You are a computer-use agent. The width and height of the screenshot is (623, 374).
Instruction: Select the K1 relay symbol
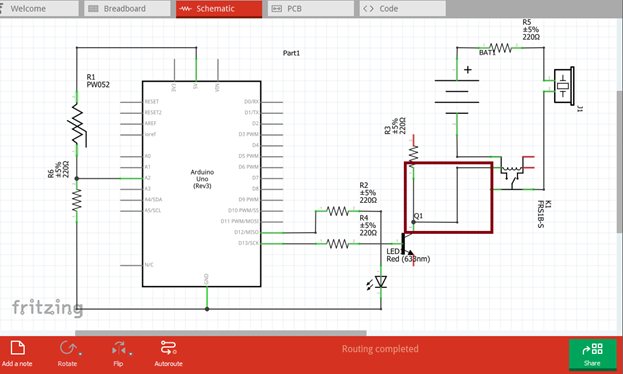(513, 173)
